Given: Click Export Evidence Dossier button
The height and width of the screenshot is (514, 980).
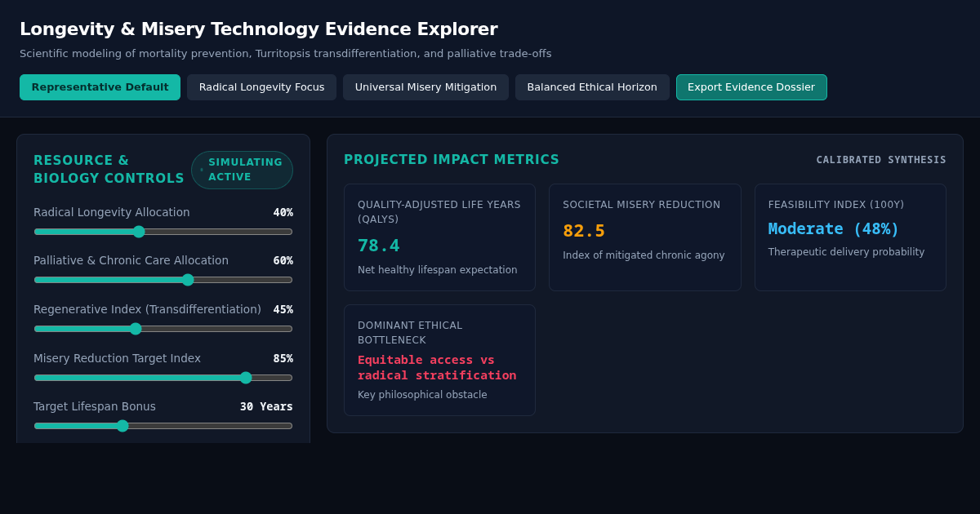Looking at the screenshot, I should coord(751,87).
